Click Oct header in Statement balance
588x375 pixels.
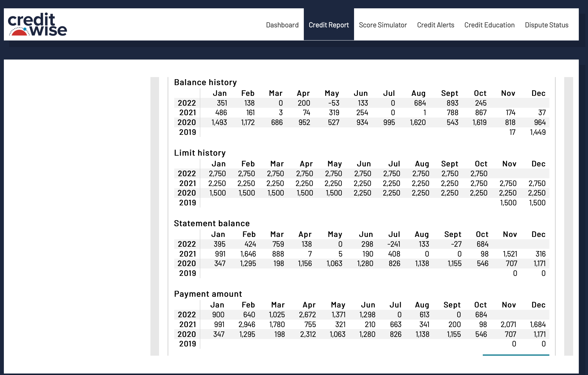click(x=482, y=234)
